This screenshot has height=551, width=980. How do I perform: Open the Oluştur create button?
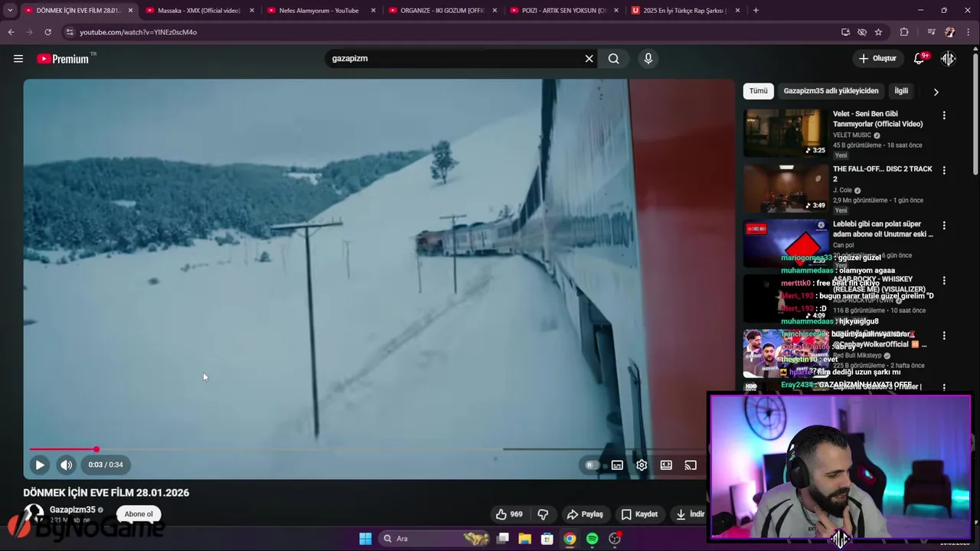(x=877, y=58)
